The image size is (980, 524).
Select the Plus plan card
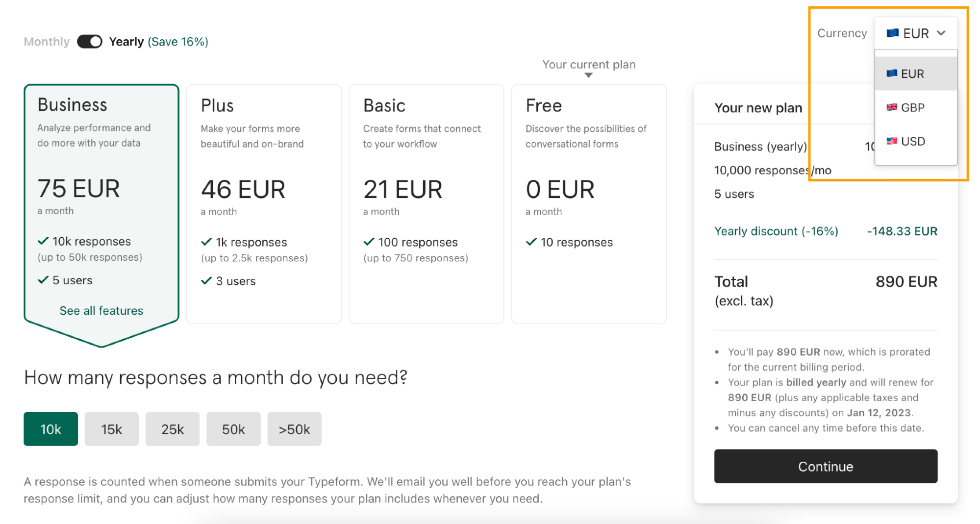tap(264, 203)
